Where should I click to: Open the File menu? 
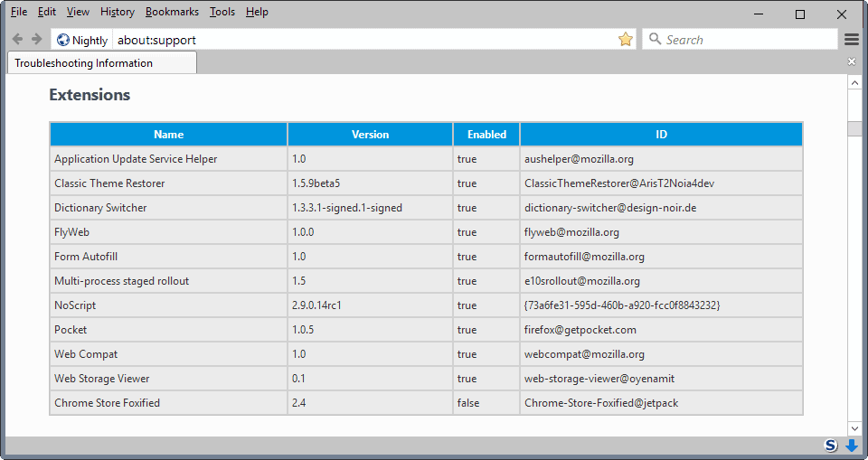coord(19,12)
